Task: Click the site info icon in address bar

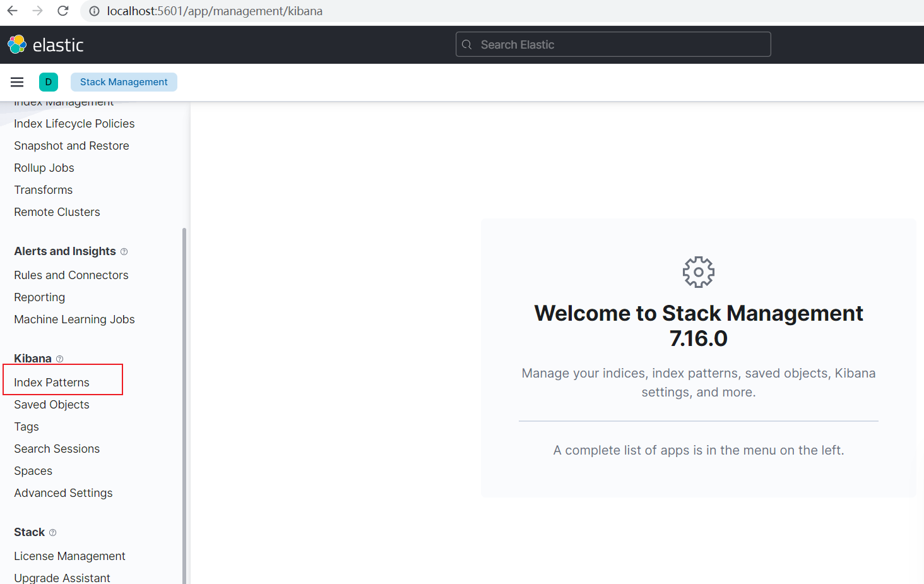Action: (94, 11)
